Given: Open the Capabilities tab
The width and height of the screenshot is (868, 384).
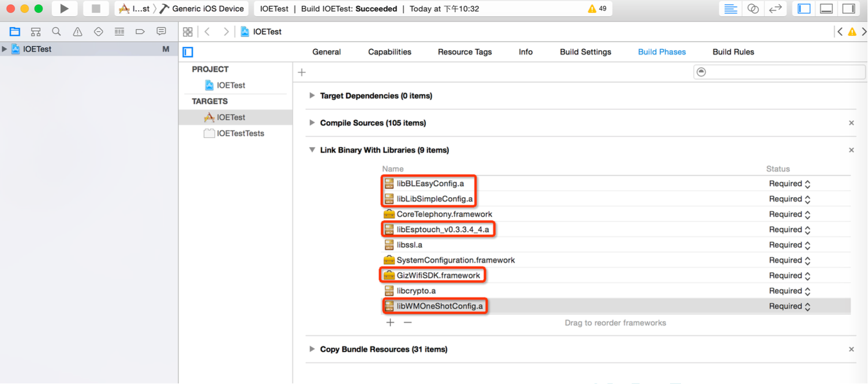Looking at the screenshot, I should coord(390,52).
